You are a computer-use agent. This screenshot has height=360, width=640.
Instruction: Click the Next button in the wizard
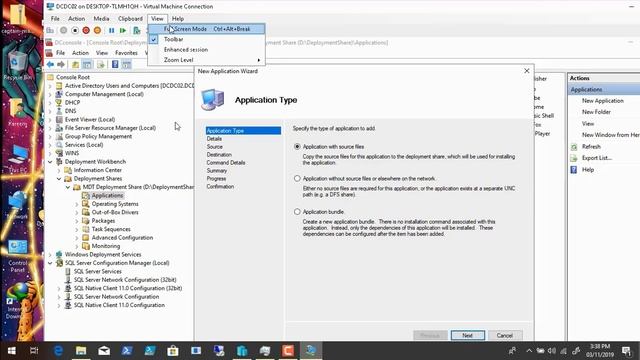point(468,336)
